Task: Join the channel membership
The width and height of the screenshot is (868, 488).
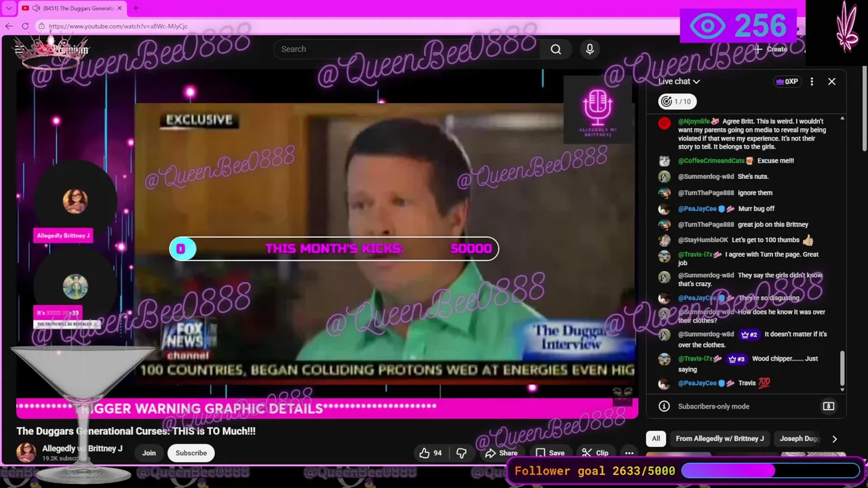Action: (x=149, y=453)
